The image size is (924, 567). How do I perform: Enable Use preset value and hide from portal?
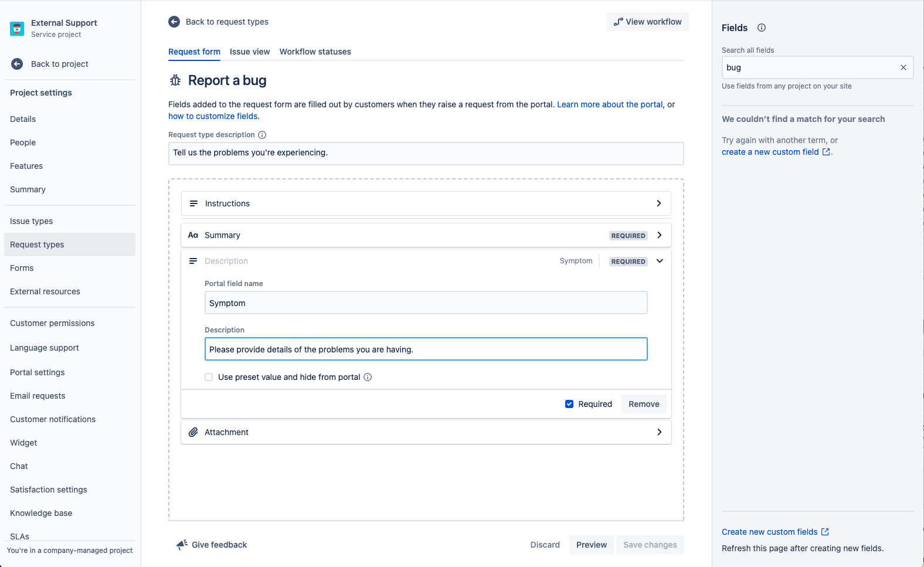pyautogui.click(x=209, y=377)
